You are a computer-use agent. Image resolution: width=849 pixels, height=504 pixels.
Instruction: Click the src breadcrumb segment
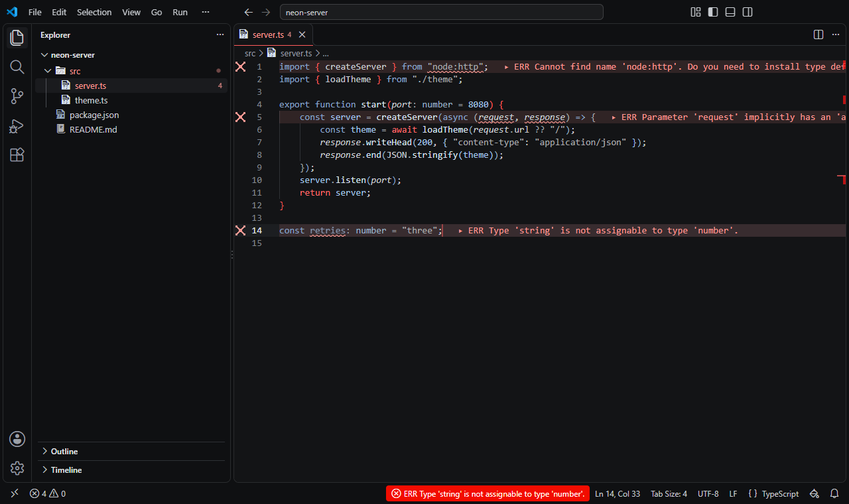(250, 53)
